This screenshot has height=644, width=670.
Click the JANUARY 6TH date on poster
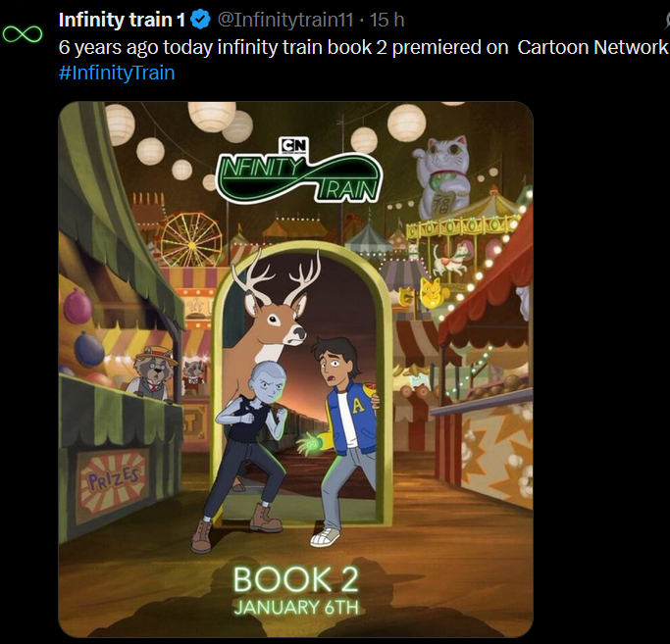[x=295, y=607]
